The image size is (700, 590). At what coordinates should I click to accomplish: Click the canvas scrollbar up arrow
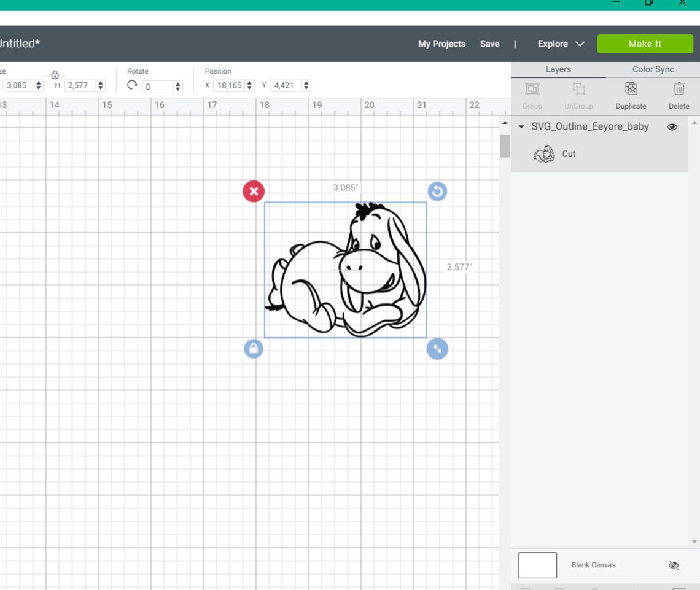505,123
